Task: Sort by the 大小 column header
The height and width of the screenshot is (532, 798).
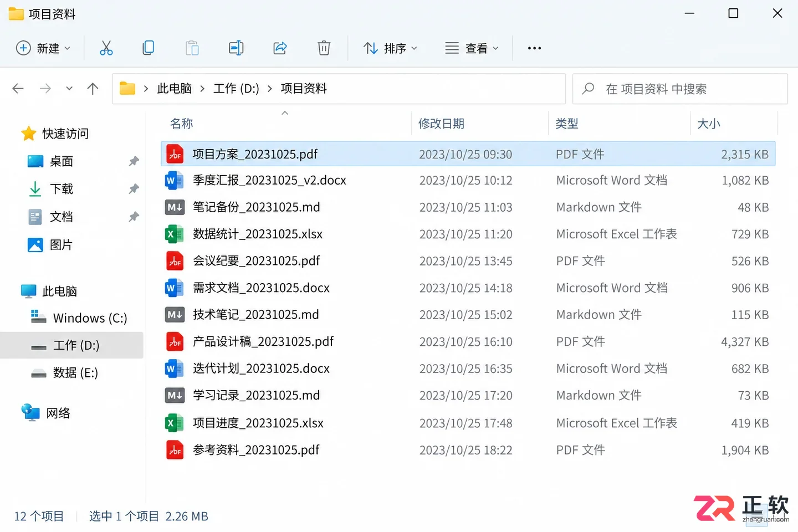Action: pyautogui.click(x=709, y=124)
